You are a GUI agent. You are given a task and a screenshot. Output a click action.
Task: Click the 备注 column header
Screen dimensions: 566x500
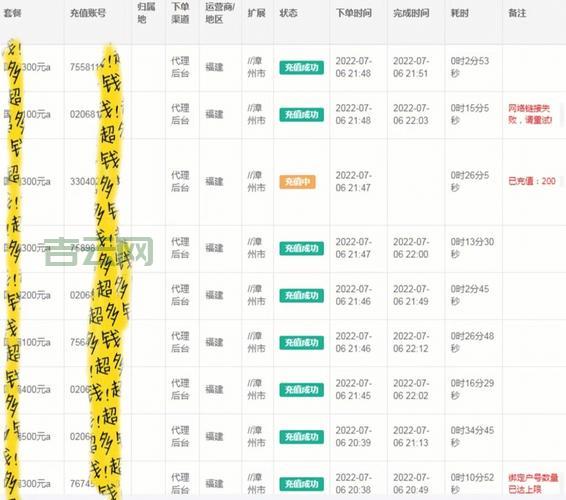[x=517, y=13]
